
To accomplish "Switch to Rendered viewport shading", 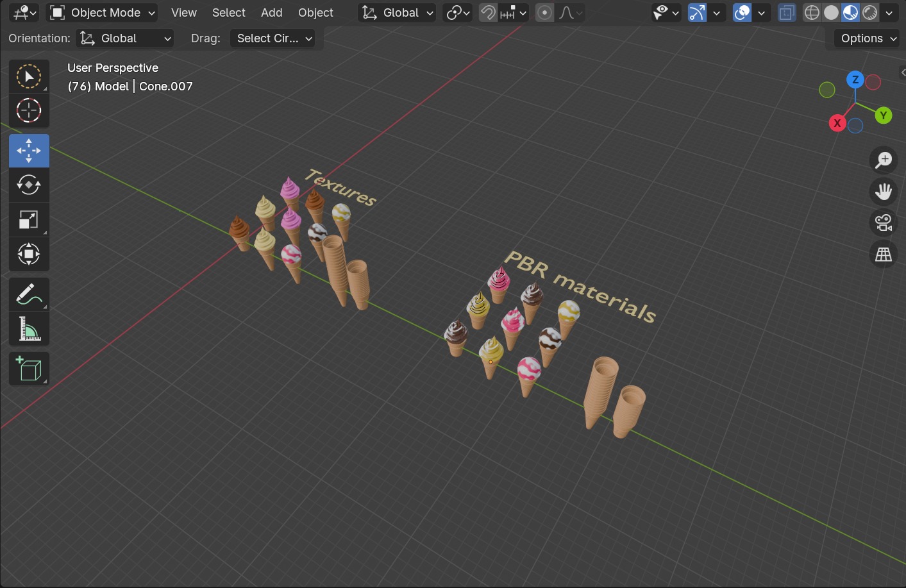I will pos(869,13).
